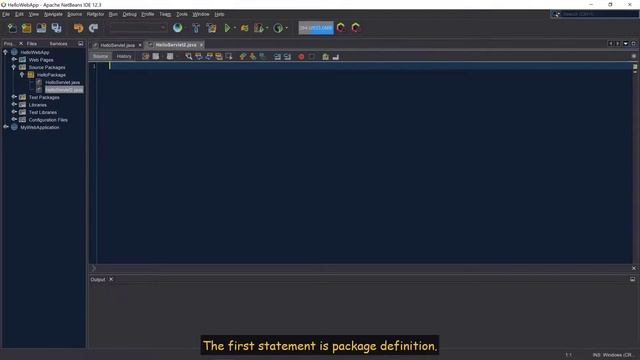Click the Stop Macro Recording square icon
This screenshot has width=640, height=360.
click(x=312, y=57)
